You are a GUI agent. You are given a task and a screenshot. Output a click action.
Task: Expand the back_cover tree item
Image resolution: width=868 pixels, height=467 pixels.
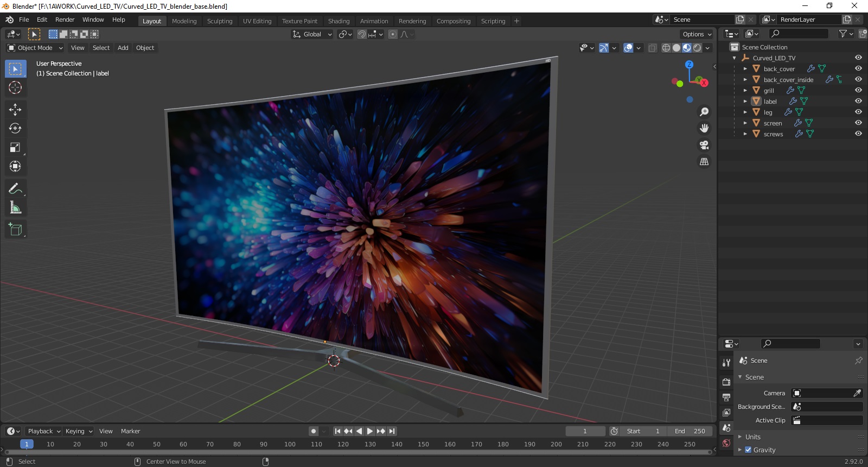[x=745, y=69]
